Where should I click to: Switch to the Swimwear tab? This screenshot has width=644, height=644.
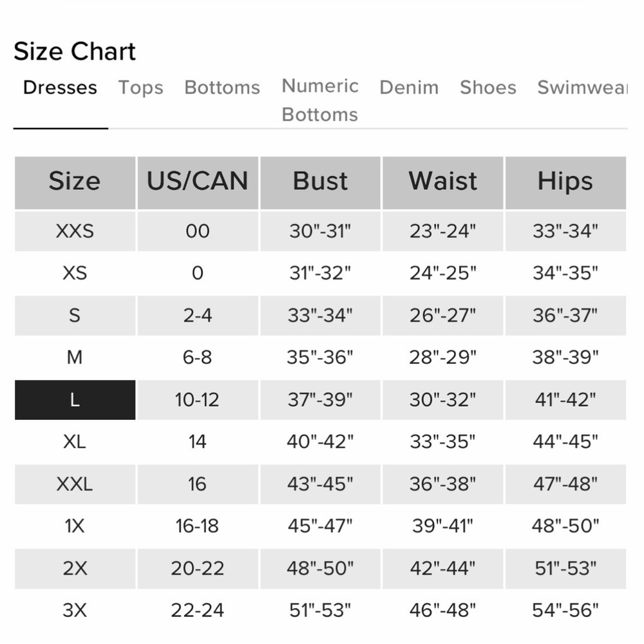pos(582,88)
